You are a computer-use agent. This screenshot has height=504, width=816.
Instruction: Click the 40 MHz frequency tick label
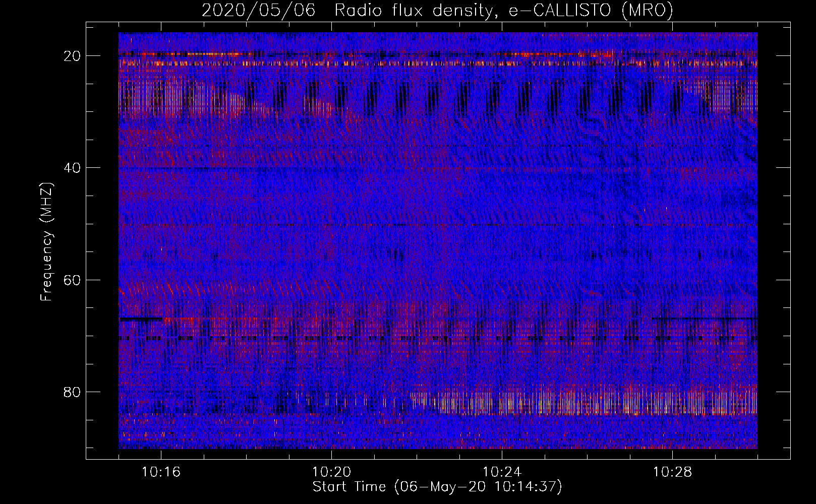tap(73, 168)
